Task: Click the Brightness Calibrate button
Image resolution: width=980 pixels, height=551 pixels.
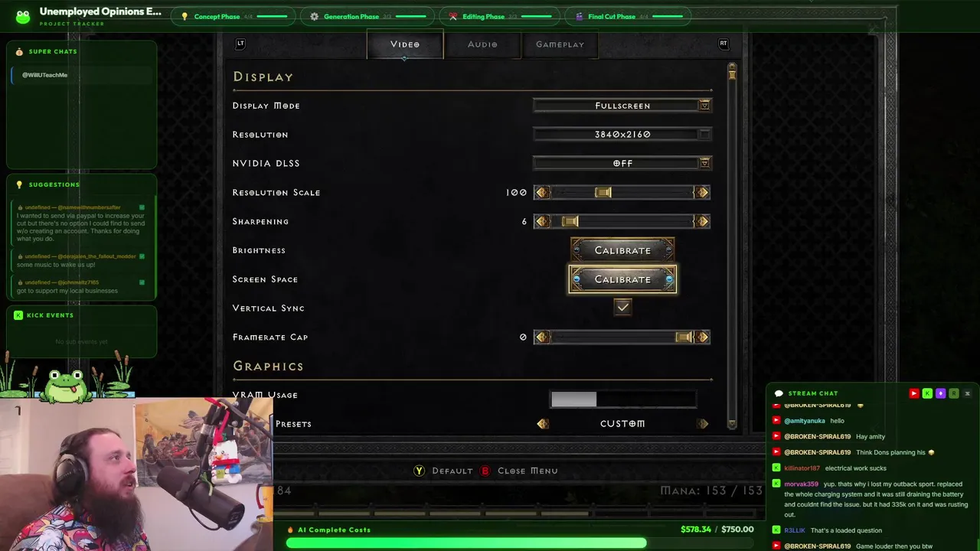Action: point(622,250)
